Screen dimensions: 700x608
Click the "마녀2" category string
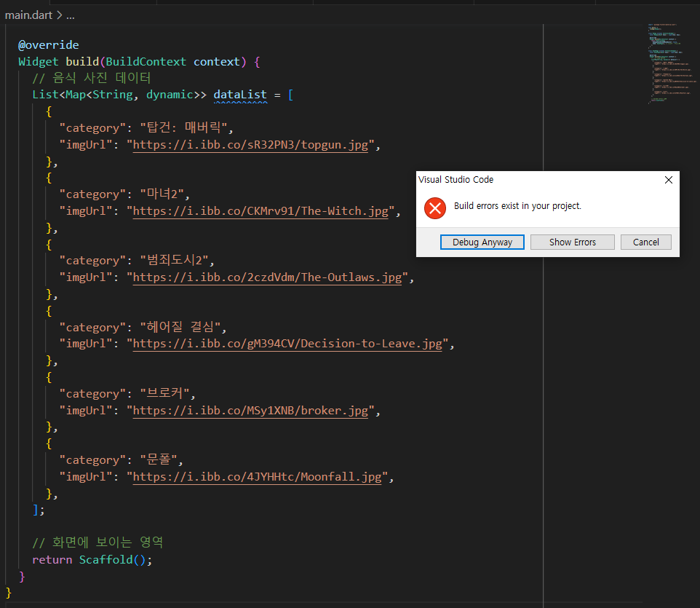[162, 194]
